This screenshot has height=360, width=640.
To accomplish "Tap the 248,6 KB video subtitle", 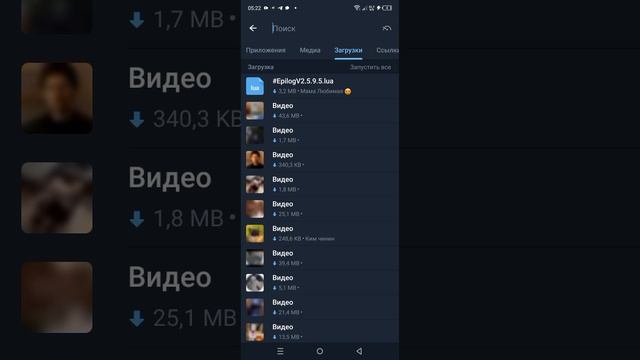I will click(303, 239).
